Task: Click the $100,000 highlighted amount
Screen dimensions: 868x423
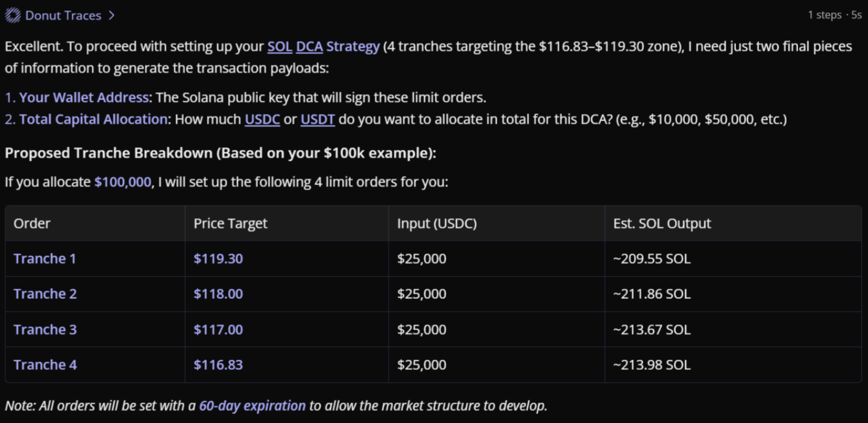Action: [x=123, y=182]
